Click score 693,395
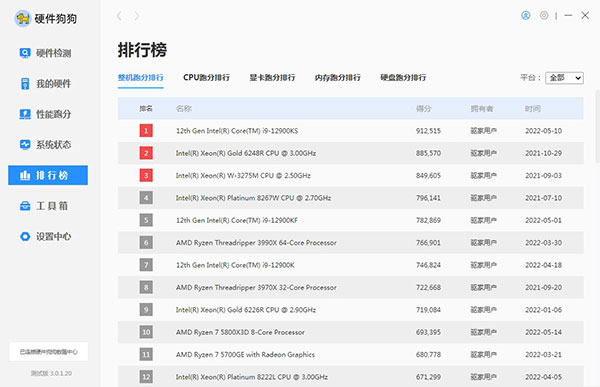Viewport: 600px width, 387px height. click(428, 332)
